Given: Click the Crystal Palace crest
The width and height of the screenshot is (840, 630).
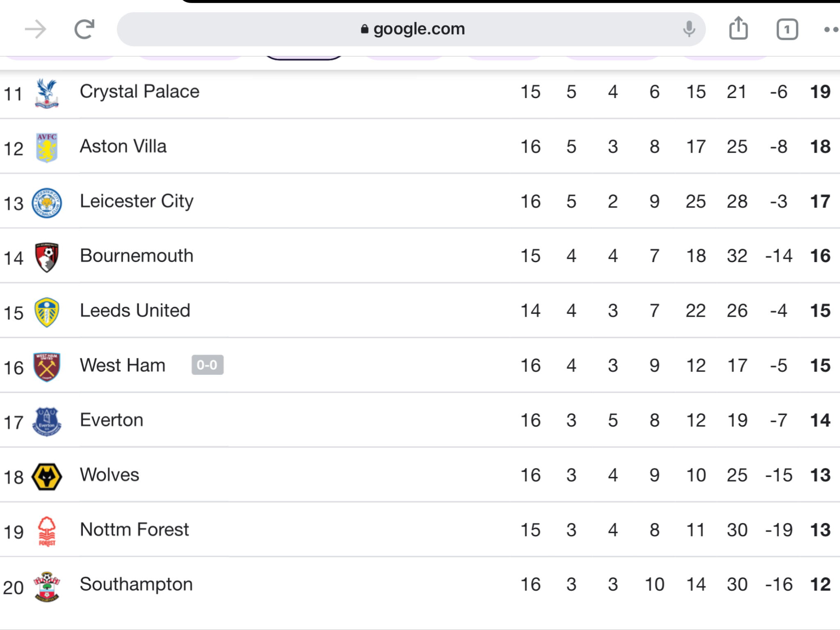Looking at the screenshot, I should tap(47, 93).
